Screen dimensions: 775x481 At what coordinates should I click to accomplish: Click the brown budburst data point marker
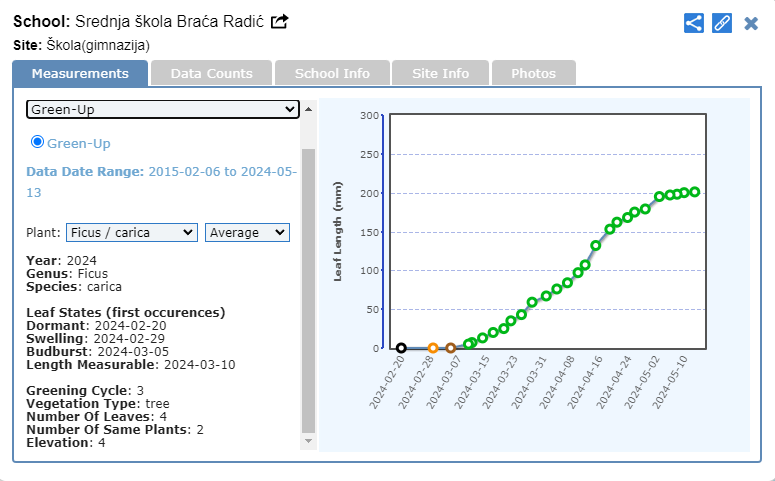451,348
